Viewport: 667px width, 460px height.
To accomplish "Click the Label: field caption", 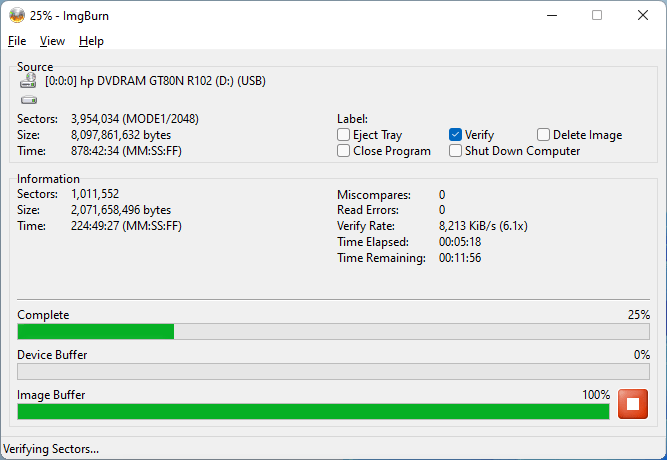I will (352, 119).
